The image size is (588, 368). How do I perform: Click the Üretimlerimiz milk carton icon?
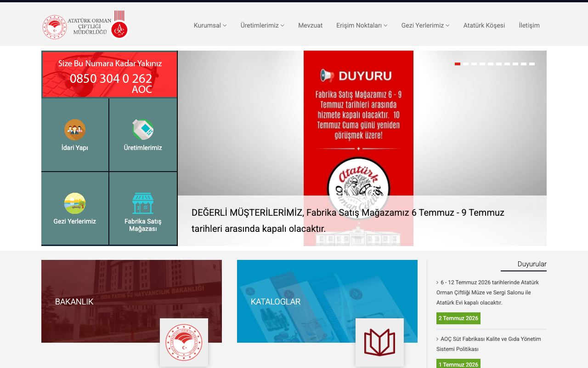143,129
